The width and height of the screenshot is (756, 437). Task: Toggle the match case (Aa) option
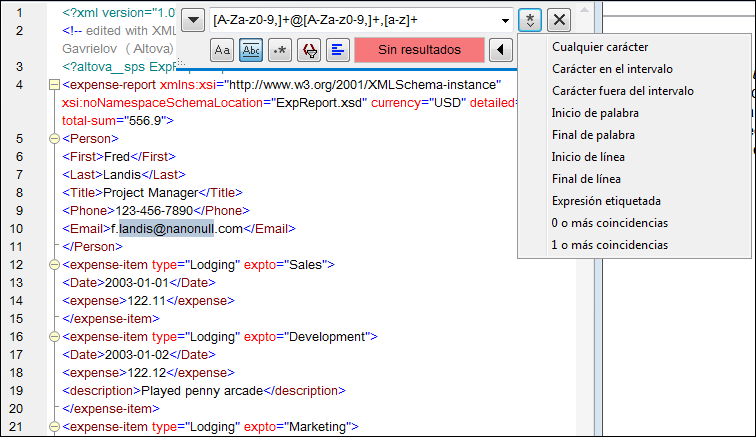pos(223,50)
